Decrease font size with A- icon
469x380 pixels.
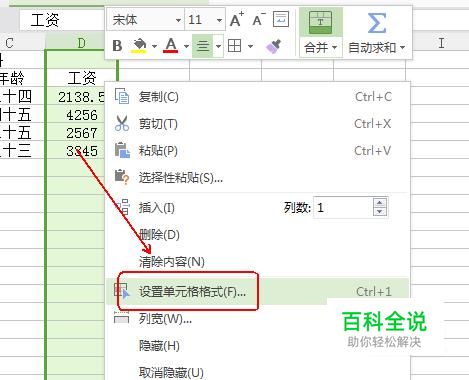coord(259,20)
